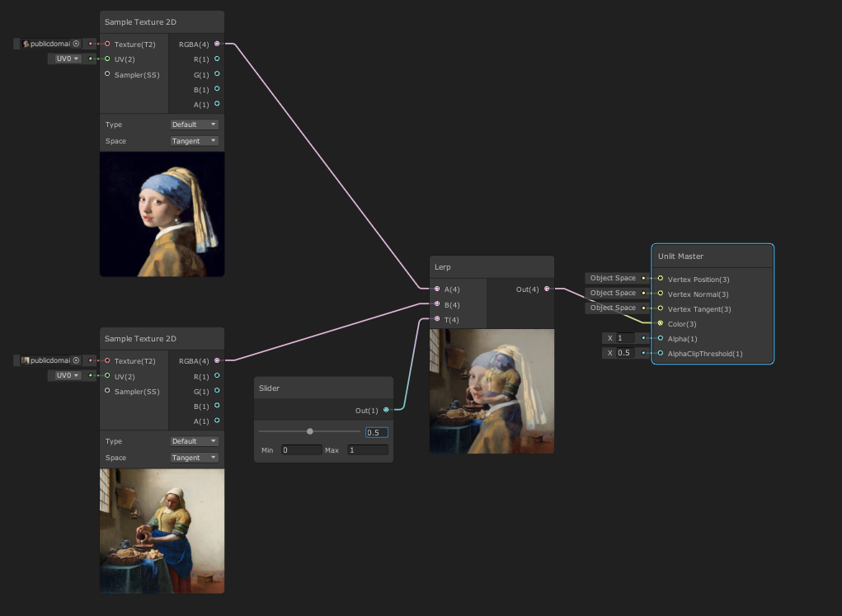Click the Unlit Master Vertex Tangent(3) port
Screen dimensions: 842x616
tap(661, 308)
